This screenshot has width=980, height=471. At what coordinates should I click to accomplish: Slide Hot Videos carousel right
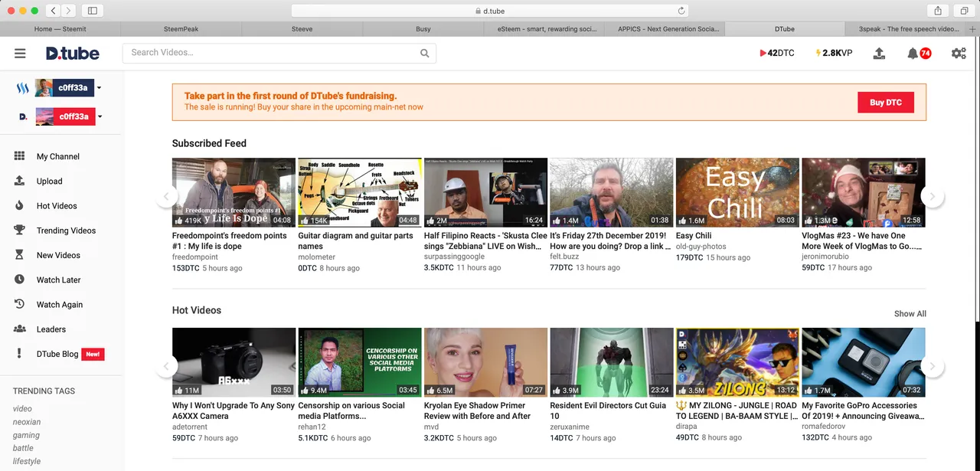932,366
